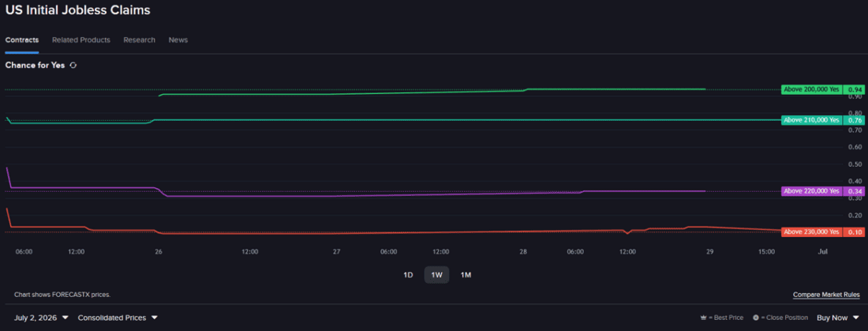Click the crown Best Price legend icon
868x331 pixels.
(704, 318)
